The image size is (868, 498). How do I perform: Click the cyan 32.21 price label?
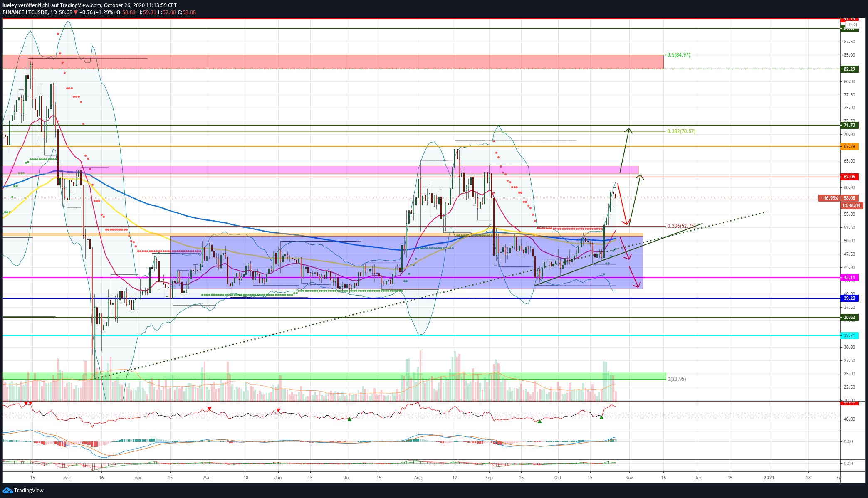click(849, 335)
